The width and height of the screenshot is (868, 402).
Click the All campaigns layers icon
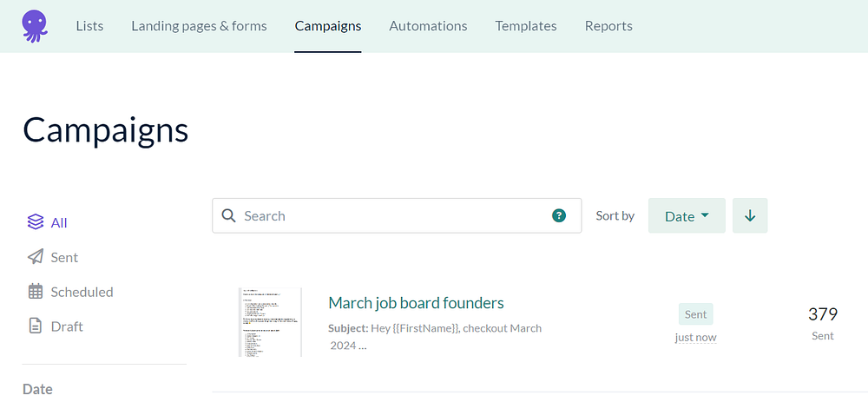[x=36, y=223]
